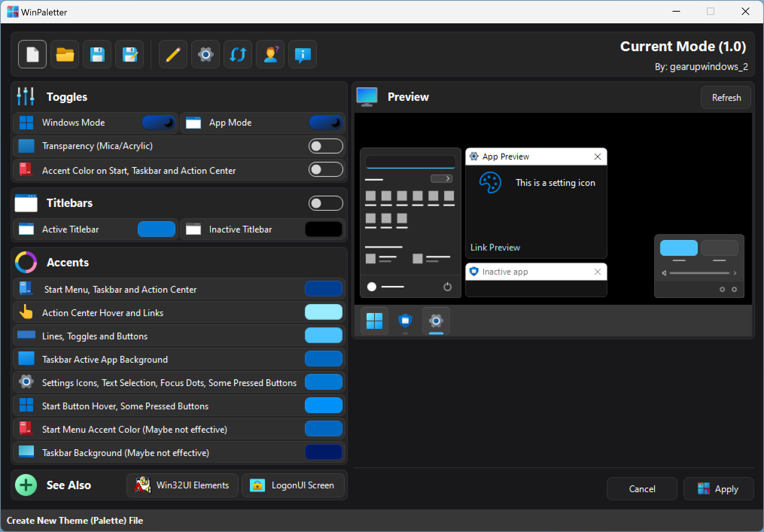The height and width of the screenshot is (532, 764).
Task: Change Start Menu, Taskbar and Action Center color
Action: coord(324,289)
